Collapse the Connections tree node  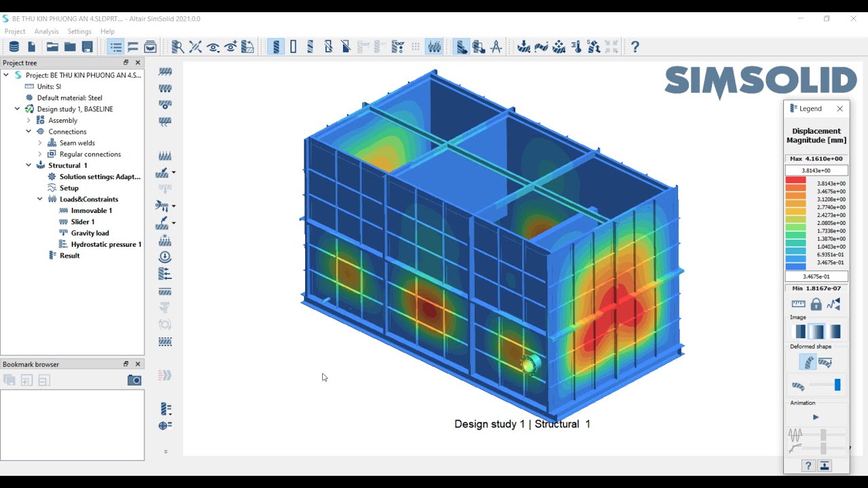click(x=28, y=131)
